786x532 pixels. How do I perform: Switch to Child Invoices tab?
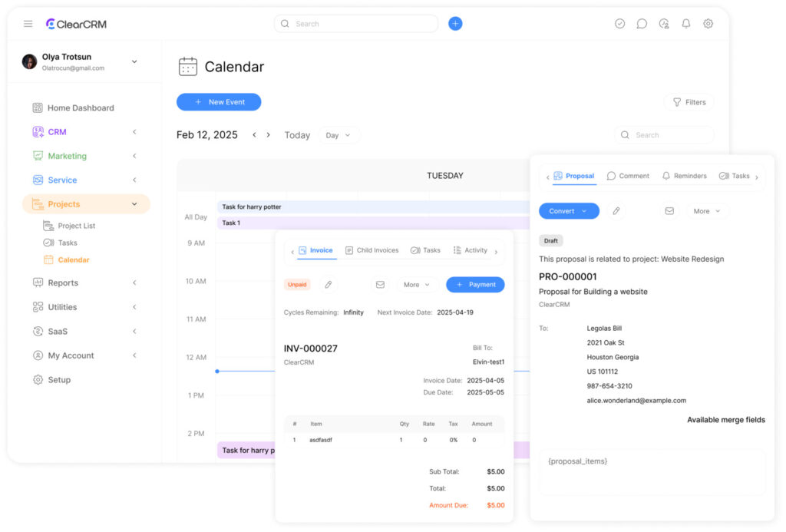372,250
